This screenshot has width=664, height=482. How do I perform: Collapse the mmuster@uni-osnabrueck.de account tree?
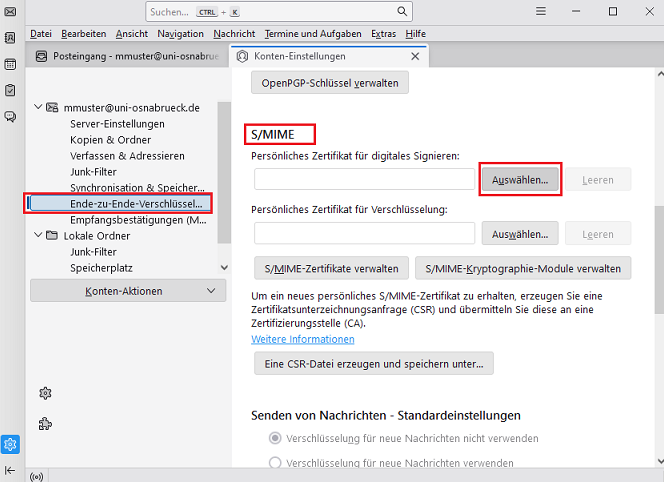[37, 107]
